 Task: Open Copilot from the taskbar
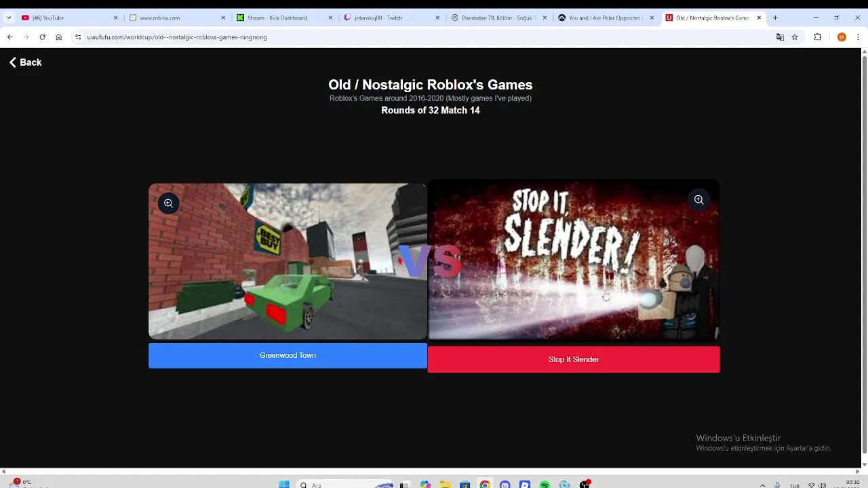[x=425, y=485]
